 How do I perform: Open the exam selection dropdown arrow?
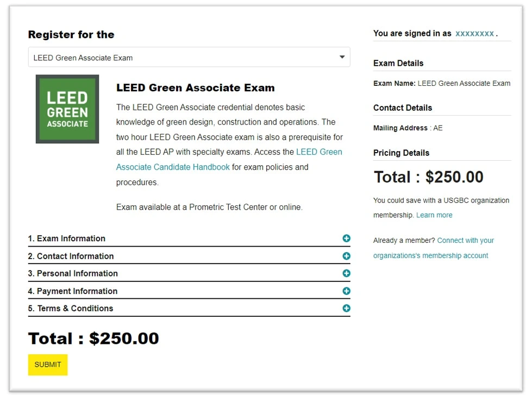[342, 57]
